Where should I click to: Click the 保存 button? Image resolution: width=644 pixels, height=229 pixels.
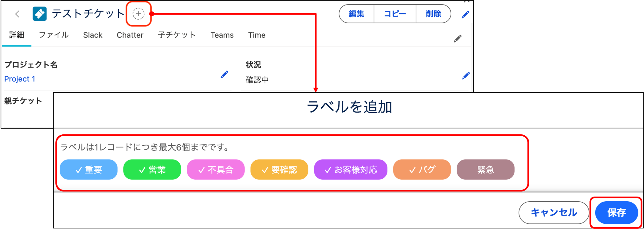click(x=616, y=213)
